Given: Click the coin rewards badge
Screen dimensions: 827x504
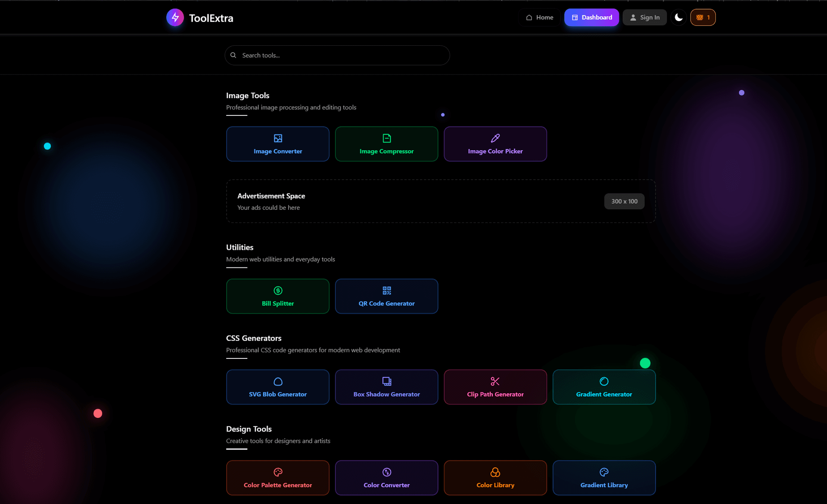Looking at the screenshot, I should click(703, 17).
